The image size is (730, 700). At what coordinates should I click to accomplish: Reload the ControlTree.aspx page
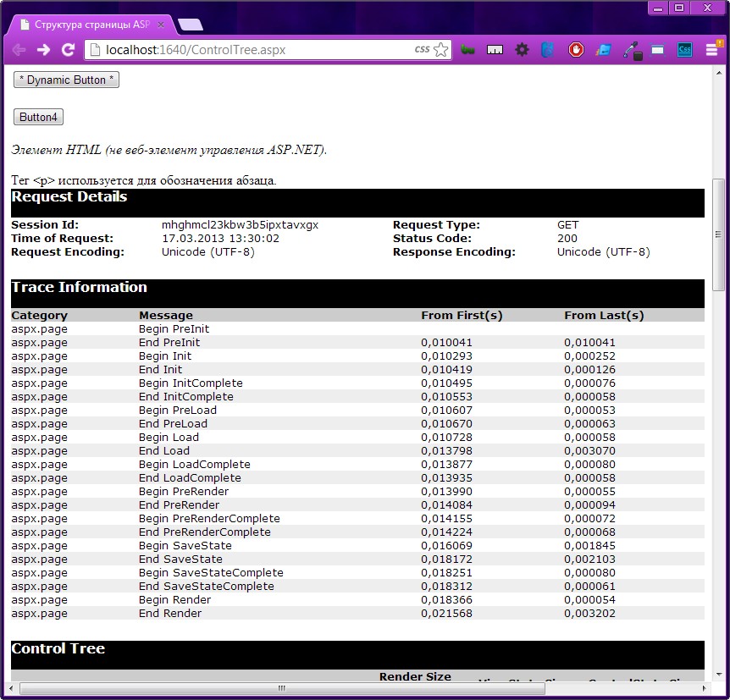[x=69, y=50]
